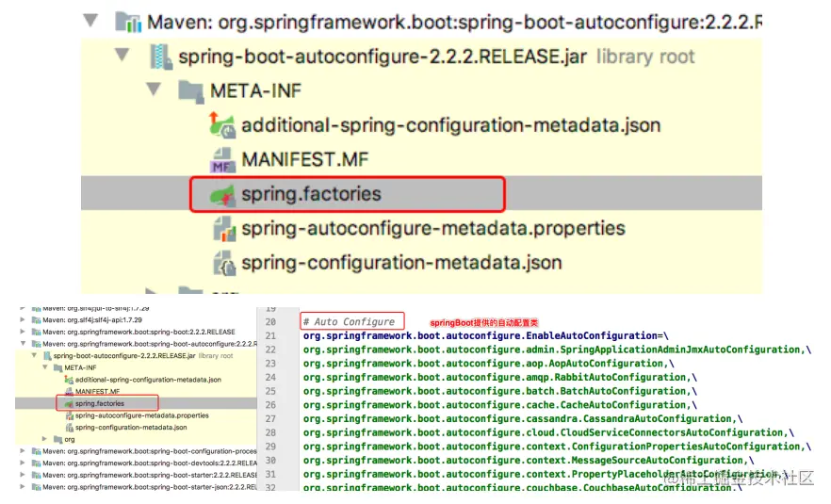Select the org folder label beside the editor
Screen dimensions: 831x504
click(x=70, y=439)
